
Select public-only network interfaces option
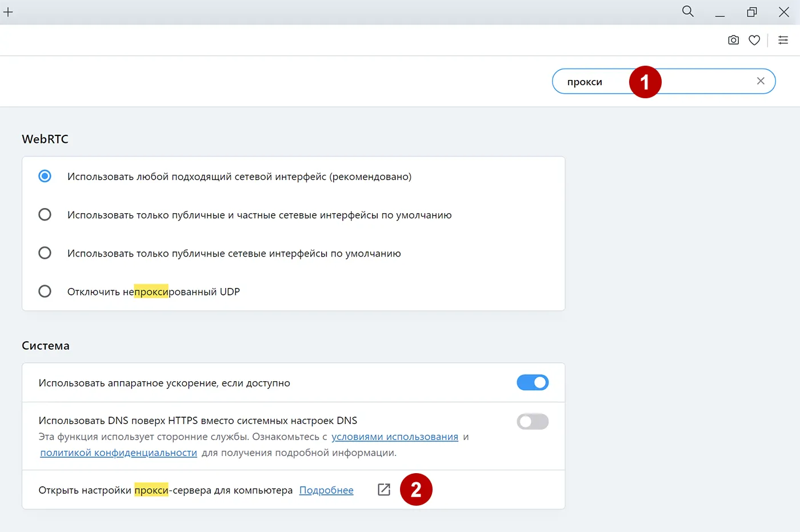pyautogui.click(x=45, y=253)
